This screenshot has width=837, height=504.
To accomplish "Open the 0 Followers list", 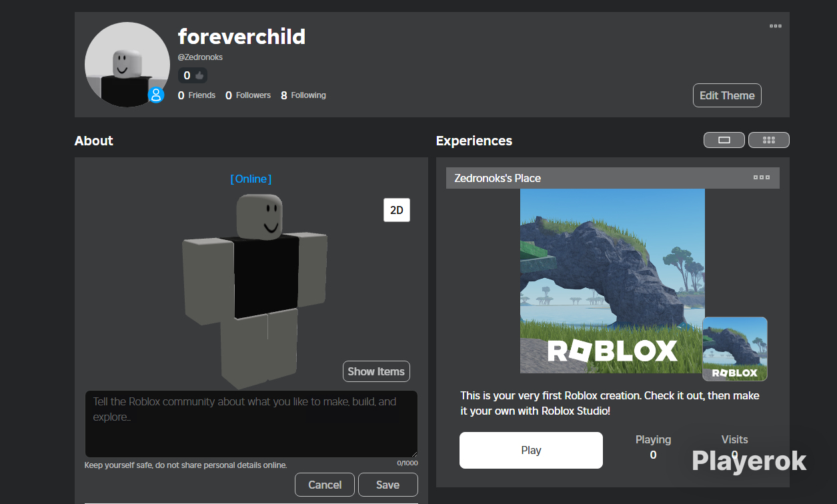I will coord(248,95).
